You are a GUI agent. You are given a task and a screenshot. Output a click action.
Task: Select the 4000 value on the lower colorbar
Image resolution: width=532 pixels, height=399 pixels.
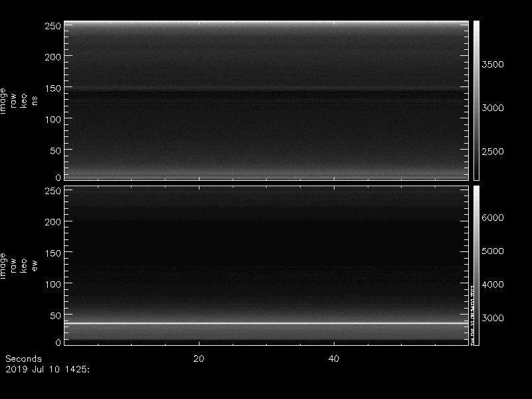click(x=493, y=285)
